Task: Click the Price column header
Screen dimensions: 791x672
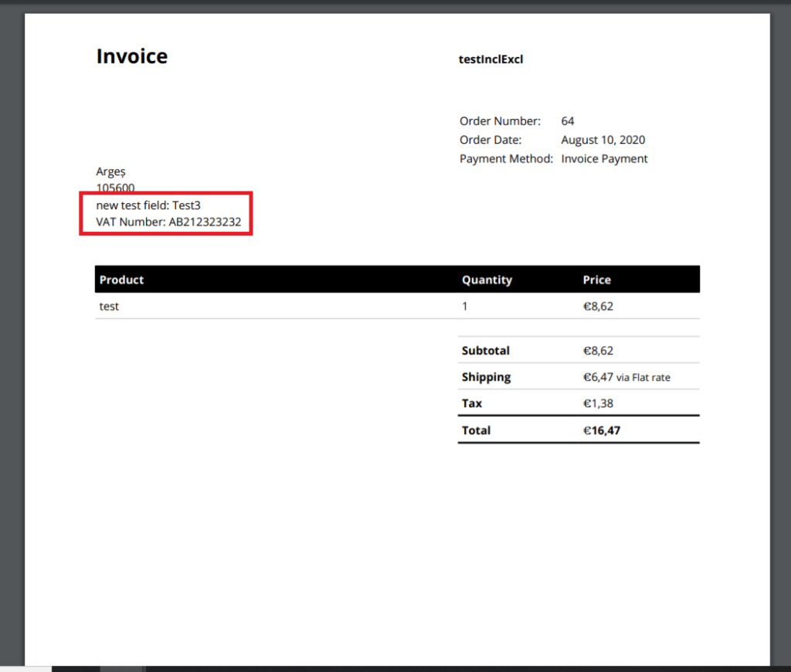Action: pyautogui.click(x=596, y=280)
